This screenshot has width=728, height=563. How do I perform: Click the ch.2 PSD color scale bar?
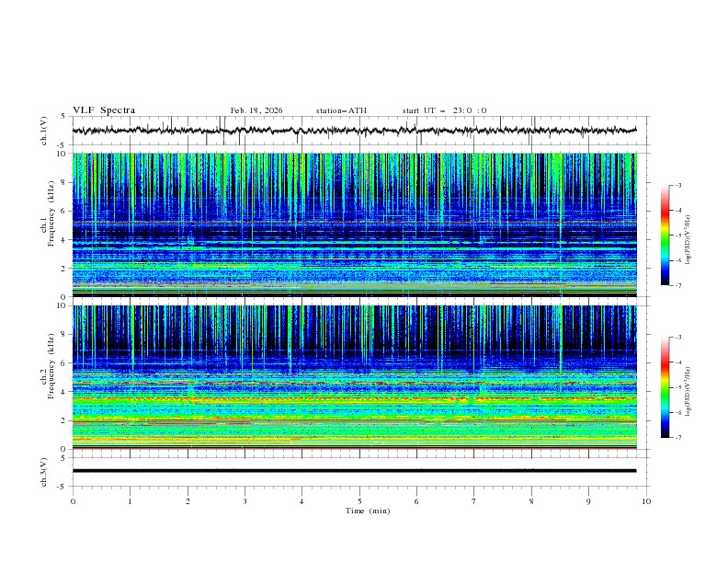click(665, 387)
